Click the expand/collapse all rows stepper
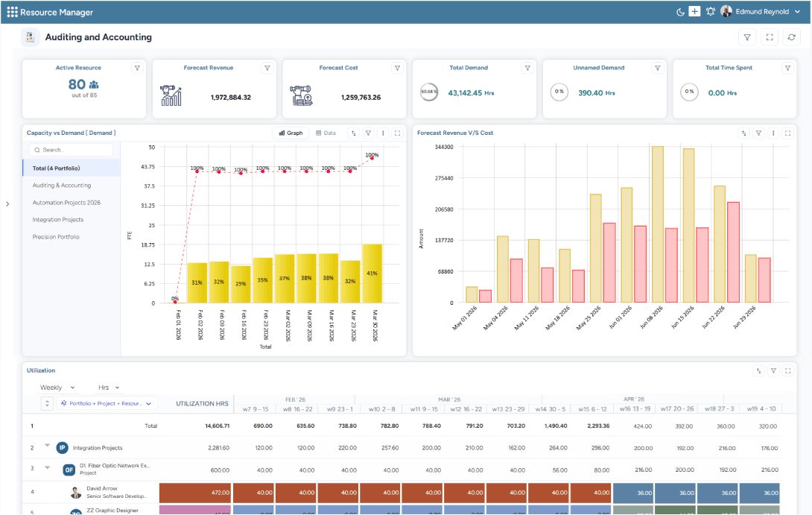The width and height of the screenshot is (812, 515). (47, 403)
